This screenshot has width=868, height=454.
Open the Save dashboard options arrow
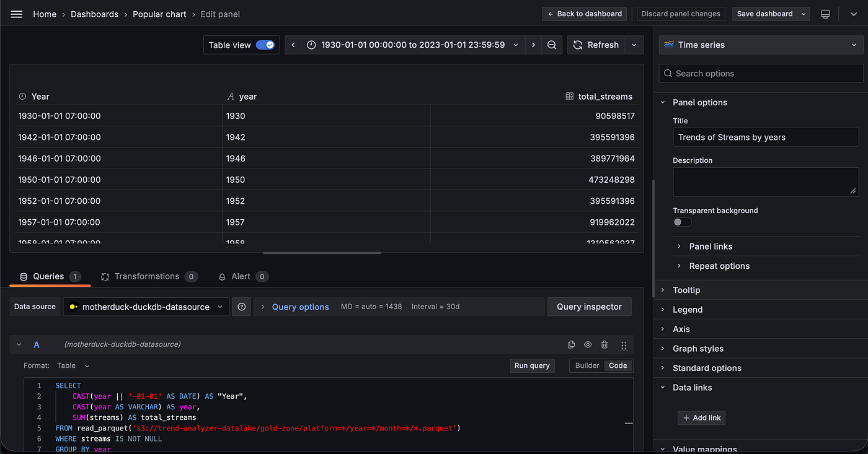click(x=804, y=14)
